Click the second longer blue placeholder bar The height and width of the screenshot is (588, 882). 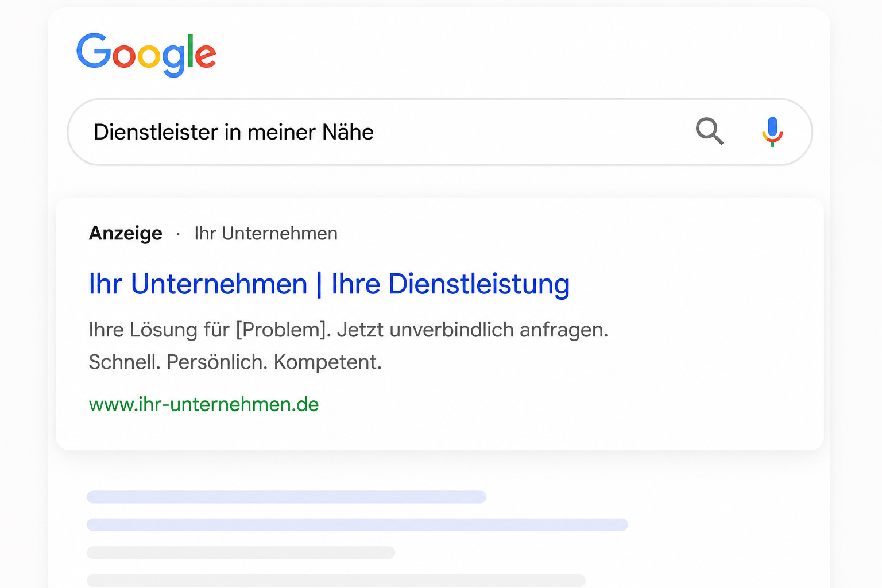point(357,524)
